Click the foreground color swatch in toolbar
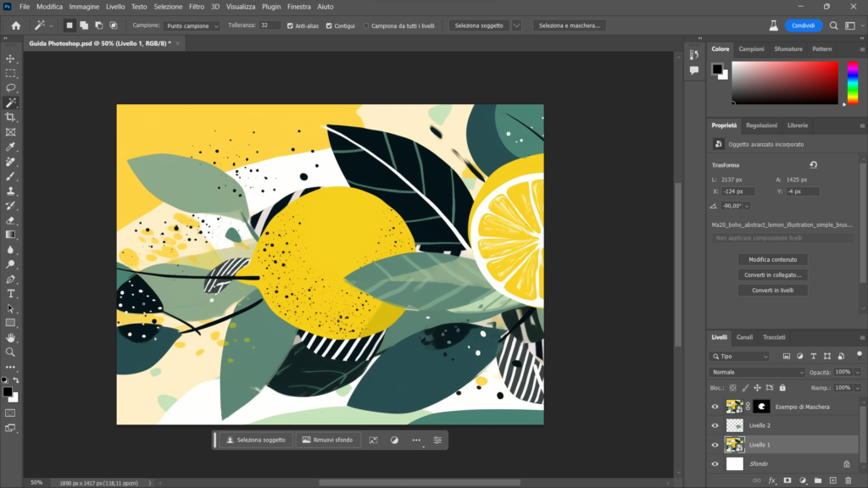Screen dimensions: 868x488 click(8, 391)
